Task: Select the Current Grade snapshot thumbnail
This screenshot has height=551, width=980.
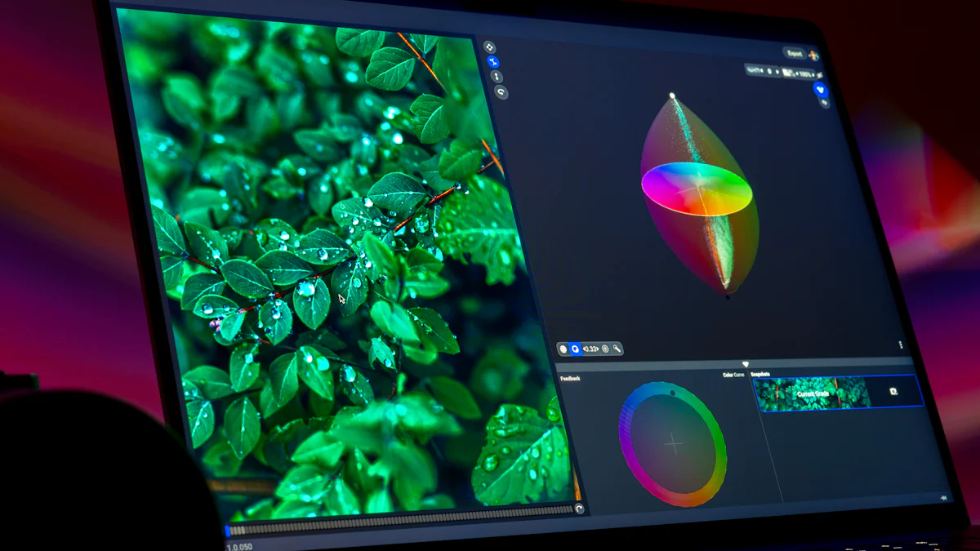Action: tap(812, 393)
